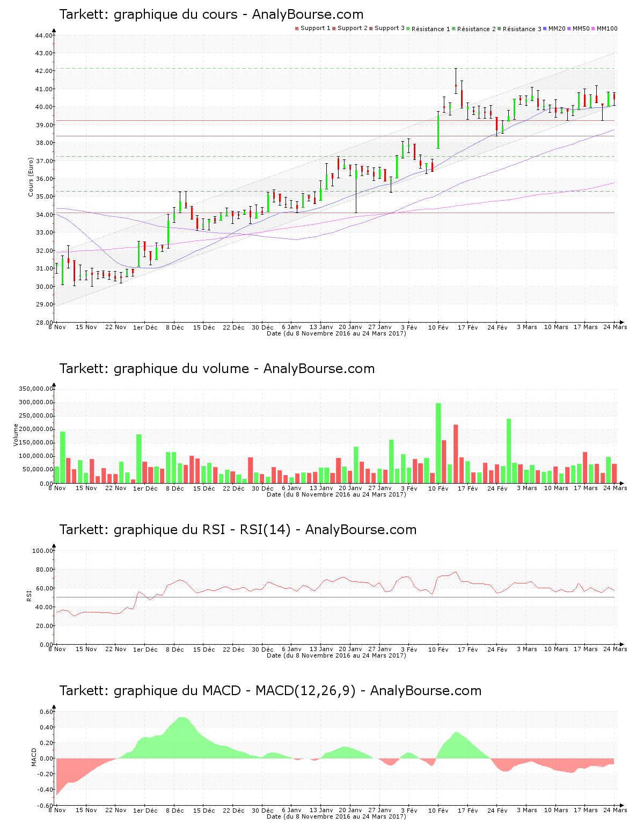The width and height of the screenshot is (644, 832).
Task: Click the 50,000.00 volume axis value
Action: pos(37,470)
